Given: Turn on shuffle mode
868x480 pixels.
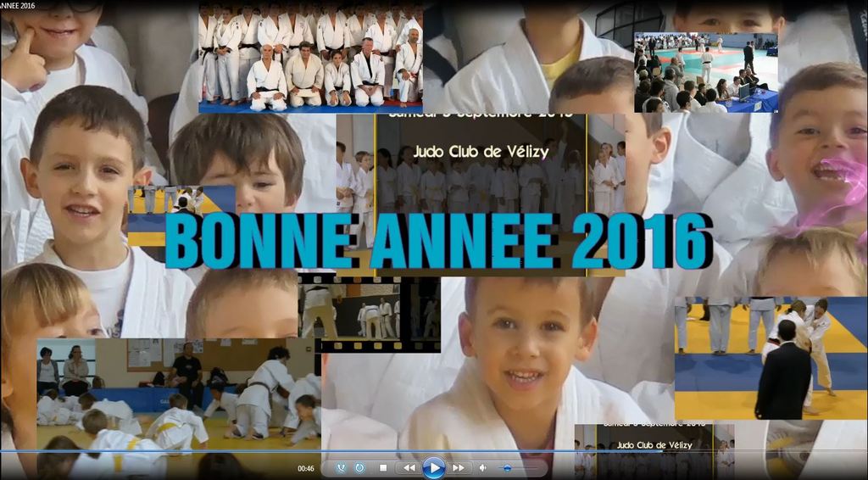Looking at the screenshot, I should click(x=341, y=467).
